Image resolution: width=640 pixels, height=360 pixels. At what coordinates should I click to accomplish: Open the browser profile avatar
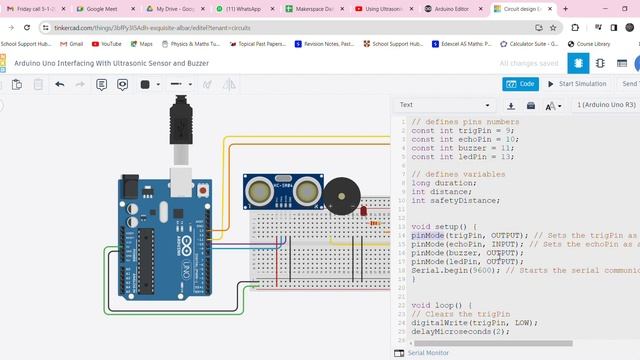[x=630, y=28]
